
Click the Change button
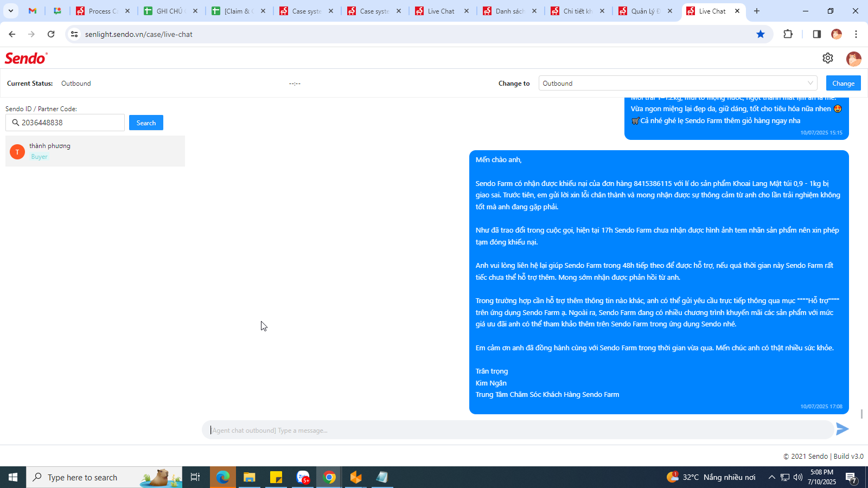point(843,83)
